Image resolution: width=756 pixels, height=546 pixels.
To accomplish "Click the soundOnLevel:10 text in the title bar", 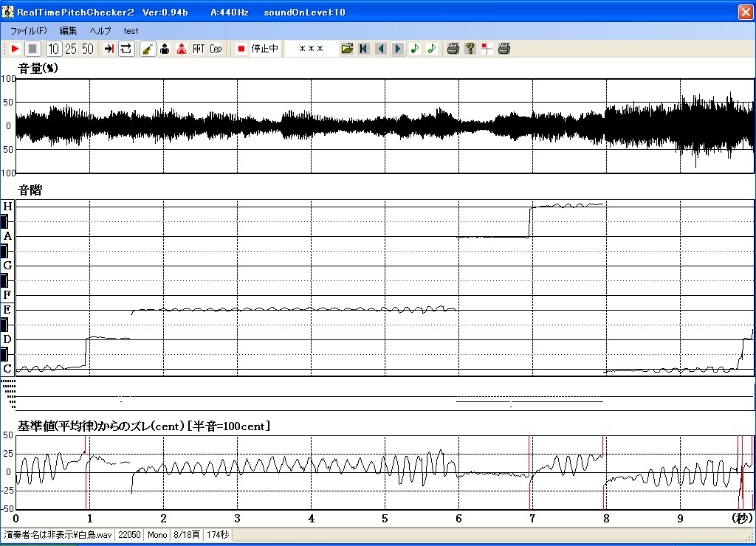I will [x=305, y=13].
